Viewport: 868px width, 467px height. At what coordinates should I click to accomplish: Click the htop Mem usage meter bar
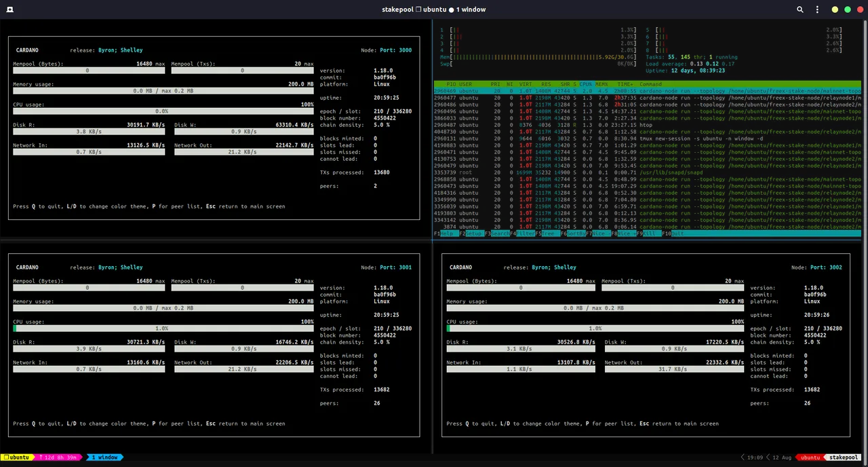click(538, 57)
